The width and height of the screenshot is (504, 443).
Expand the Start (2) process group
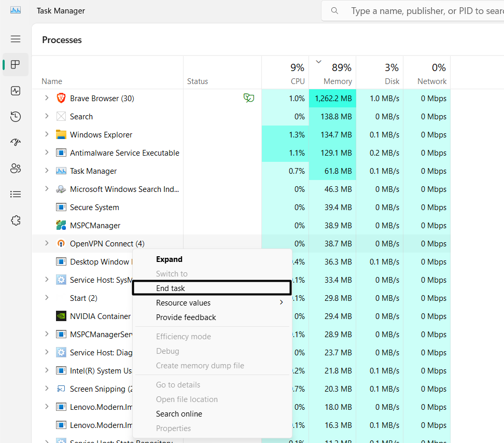pos(46,298)
